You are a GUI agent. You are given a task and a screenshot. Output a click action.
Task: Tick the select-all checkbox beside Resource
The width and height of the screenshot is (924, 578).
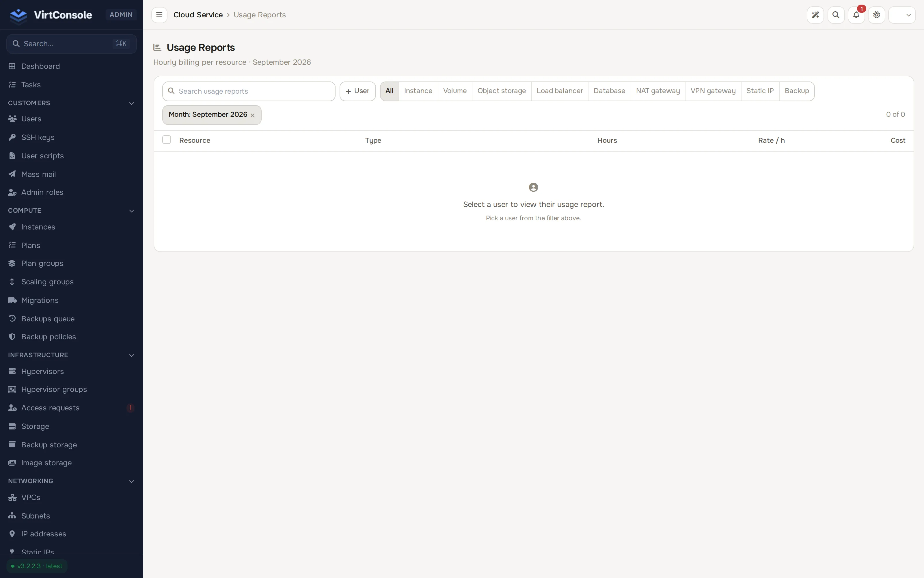coord(167,140)
